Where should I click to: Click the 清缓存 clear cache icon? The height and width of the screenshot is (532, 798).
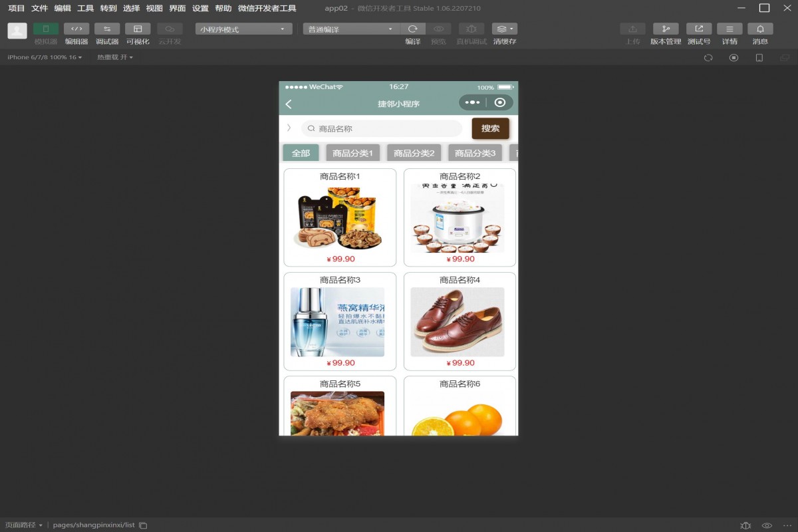504,29
